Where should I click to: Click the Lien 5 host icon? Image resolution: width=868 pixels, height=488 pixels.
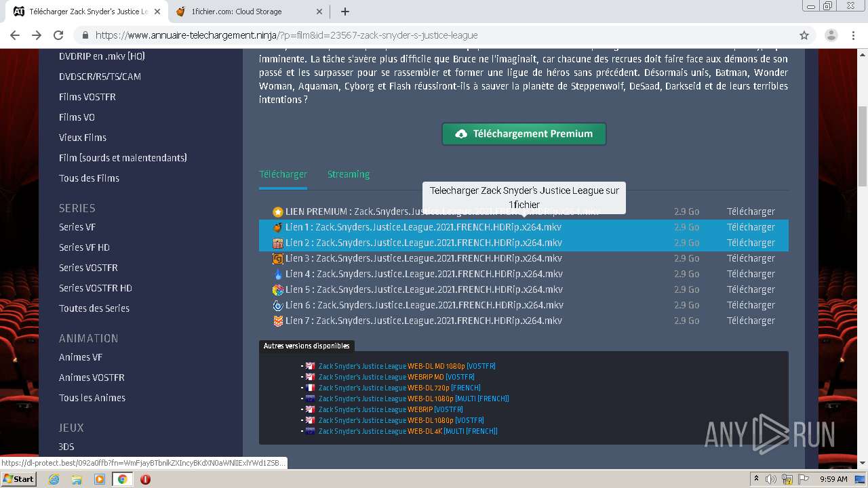[x=277, y=290]
